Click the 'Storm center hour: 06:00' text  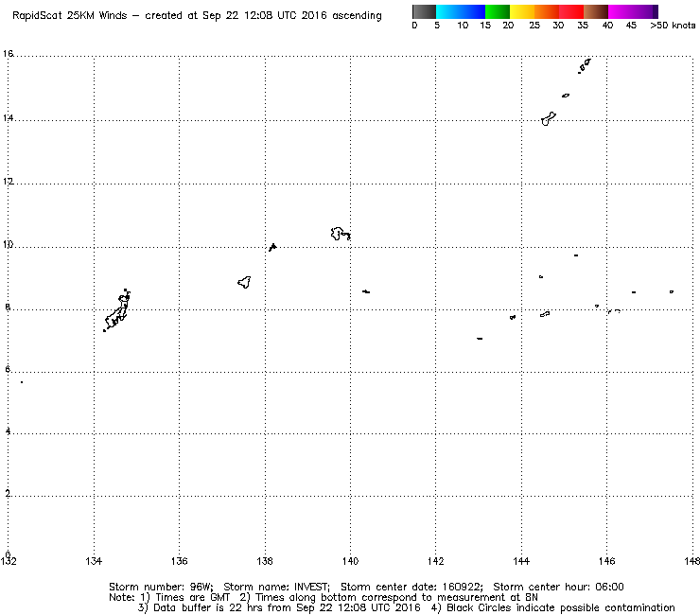click(x=558, y=587)
